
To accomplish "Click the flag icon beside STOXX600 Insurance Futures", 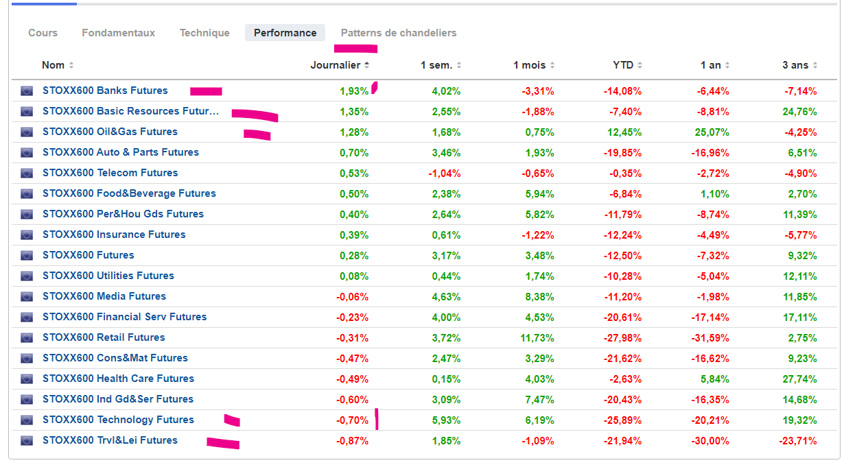I will [x=27, y=235].
